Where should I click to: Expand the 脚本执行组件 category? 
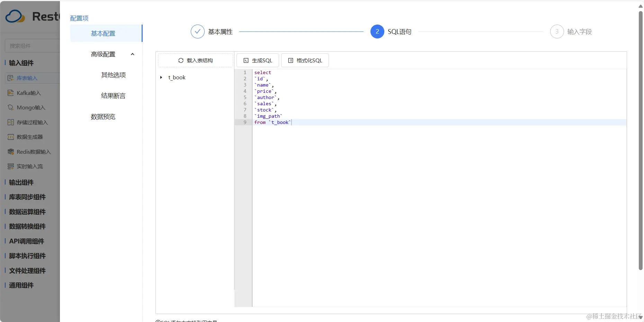point(27,256)
